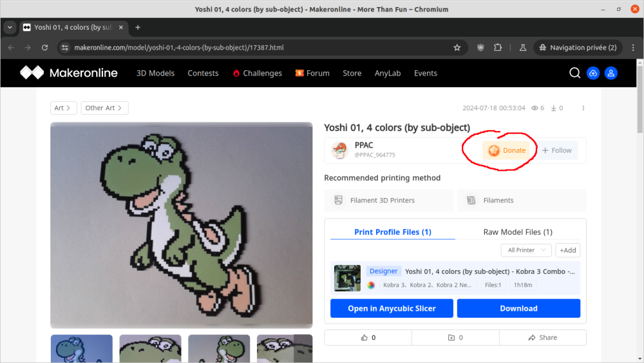
Task: Click the Makeronline logo
Action: (69, 73)
